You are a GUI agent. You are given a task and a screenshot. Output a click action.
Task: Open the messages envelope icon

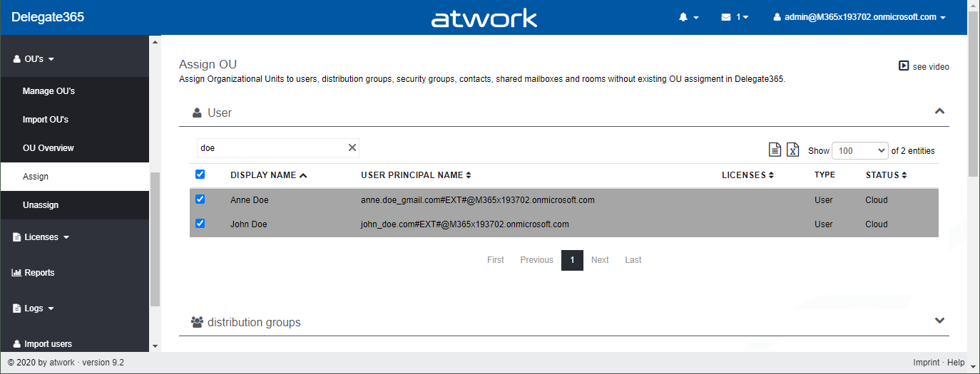click(726, 17)
